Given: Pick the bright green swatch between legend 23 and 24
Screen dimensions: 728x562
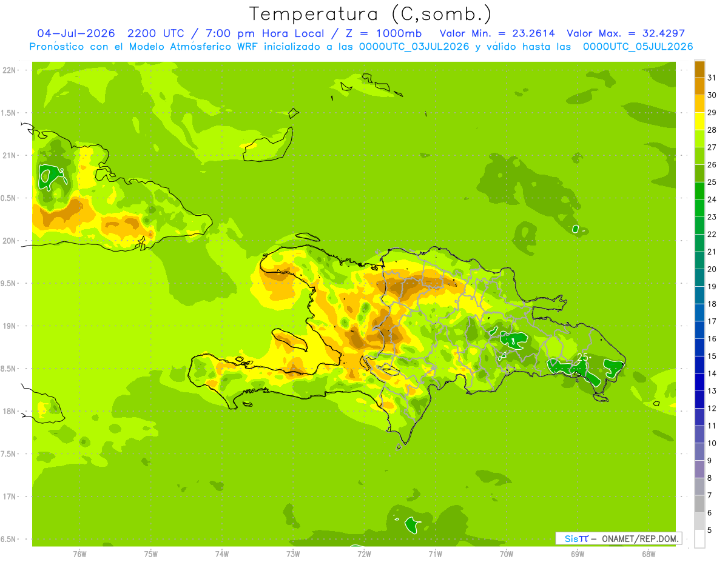Looking at the screenshot, I should tap(699, 208).
